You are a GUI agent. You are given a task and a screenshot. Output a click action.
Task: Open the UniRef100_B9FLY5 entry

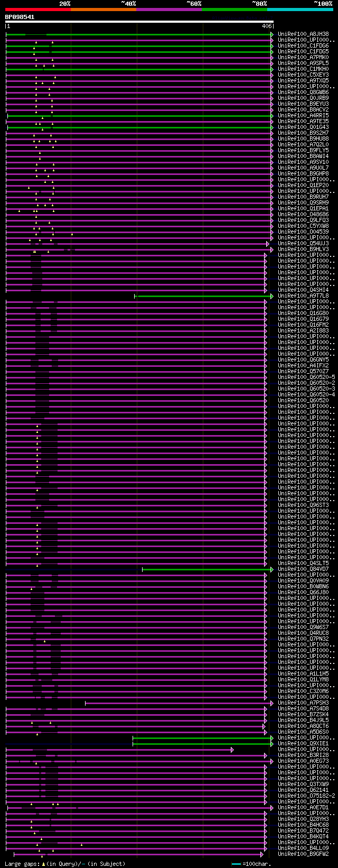click(x=303, y=151)
